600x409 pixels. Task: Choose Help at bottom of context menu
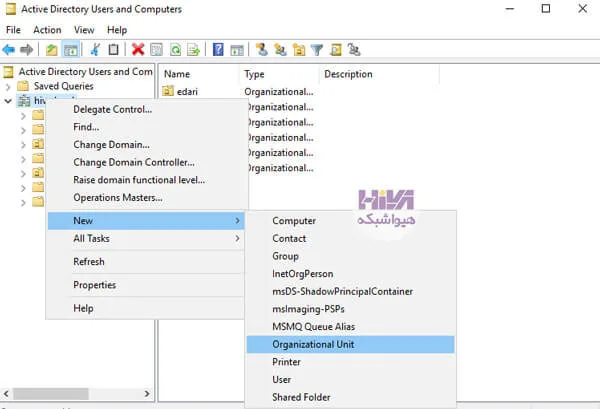pos(145,308)
